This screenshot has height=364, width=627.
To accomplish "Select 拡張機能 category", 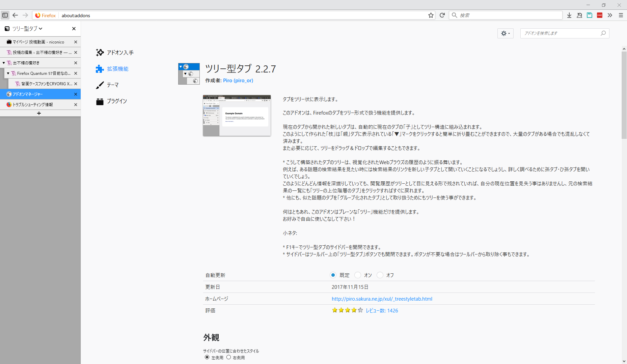I will point(112,69).
